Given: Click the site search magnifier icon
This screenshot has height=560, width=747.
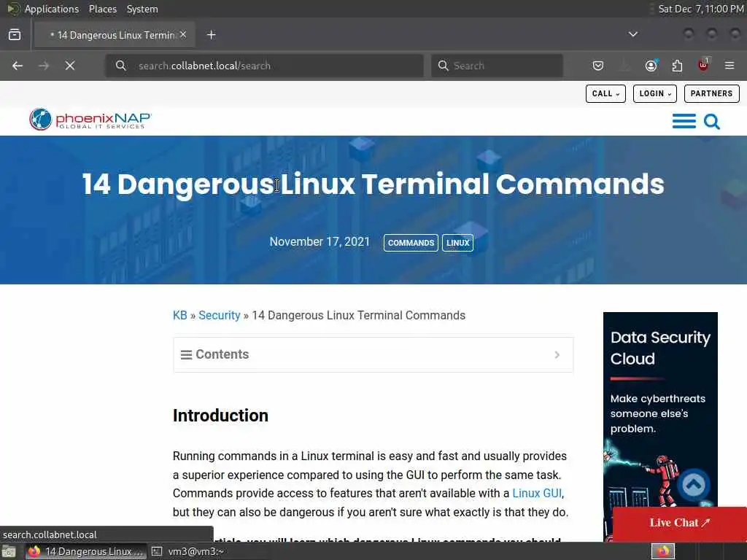Looking at the screenshot, I should (712, 122).
